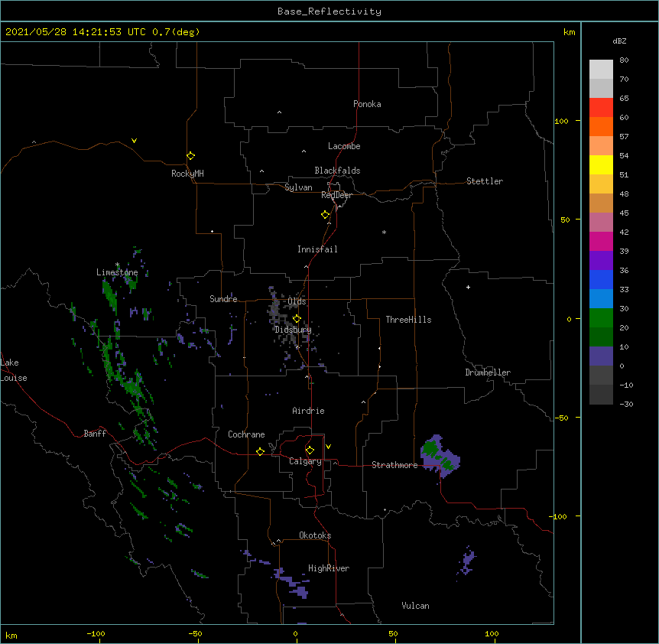This screenshot has height=644, width=659.
Task: Click the Olds town label
Action: pos(297,301)
